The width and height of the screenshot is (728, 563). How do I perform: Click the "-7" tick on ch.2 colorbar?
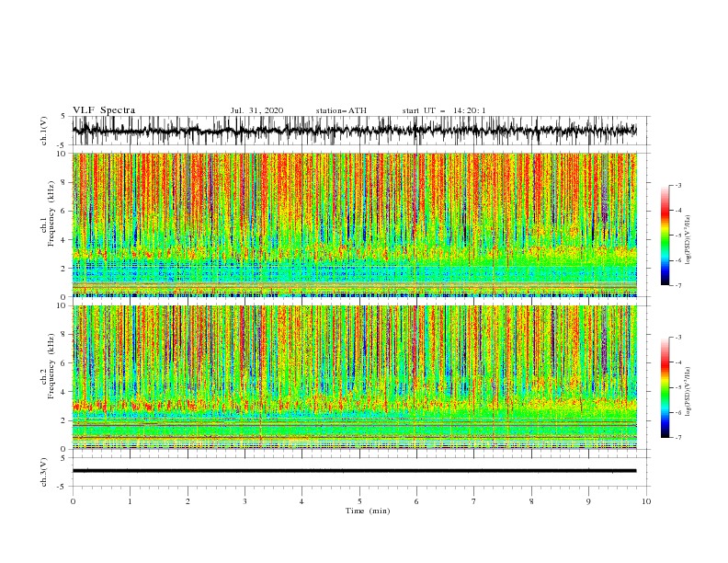point(678,438)
